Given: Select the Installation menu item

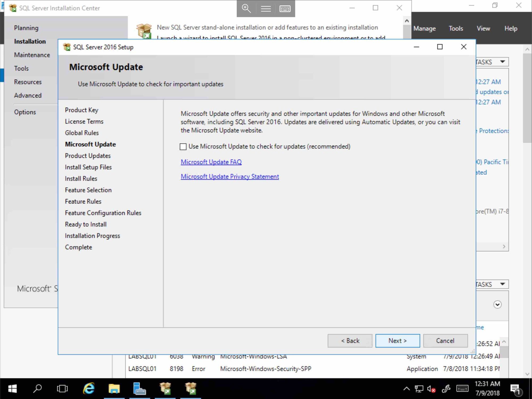Looking at the screenshot, I should 30,41.
